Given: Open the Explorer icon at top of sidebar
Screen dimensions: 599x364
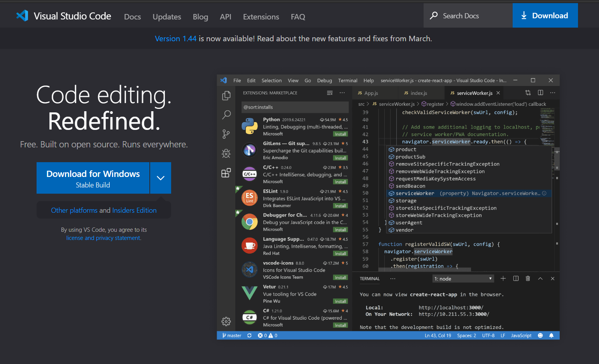Looking at the screenshot, I should [226, 95].
